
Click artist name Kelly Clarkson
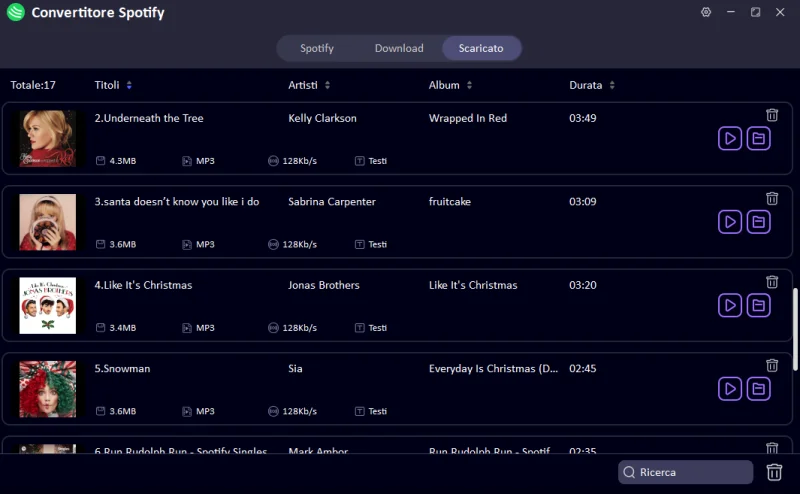(322, 118)
